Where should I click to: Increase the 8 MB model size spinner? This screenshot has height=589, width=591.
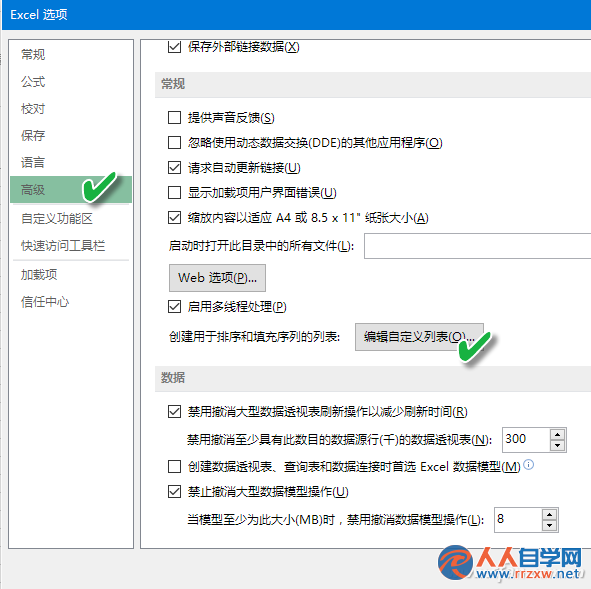[x=549, y=514]
